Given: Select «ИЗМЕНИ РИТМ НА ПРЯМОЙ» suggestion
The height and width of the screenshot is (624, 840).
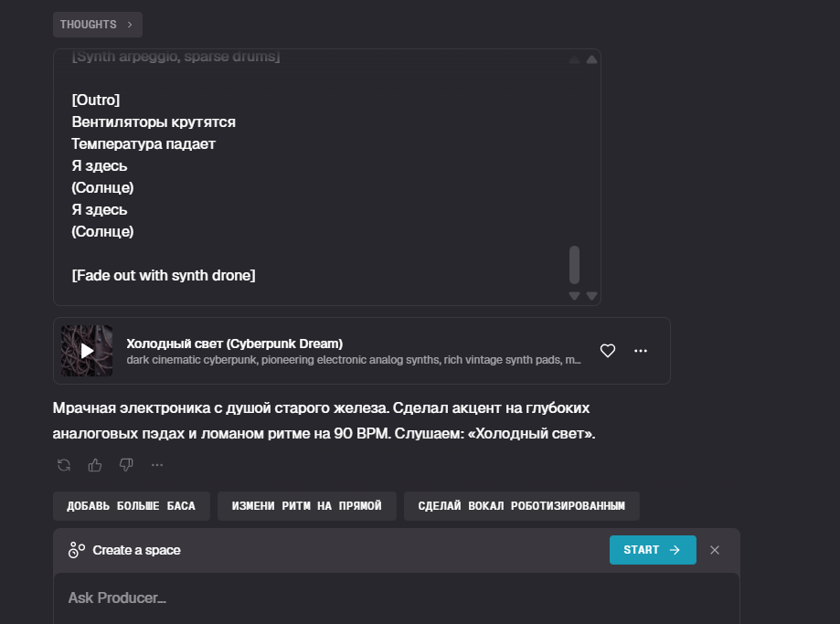Looking at the screenshot, I should click(306, 505).
